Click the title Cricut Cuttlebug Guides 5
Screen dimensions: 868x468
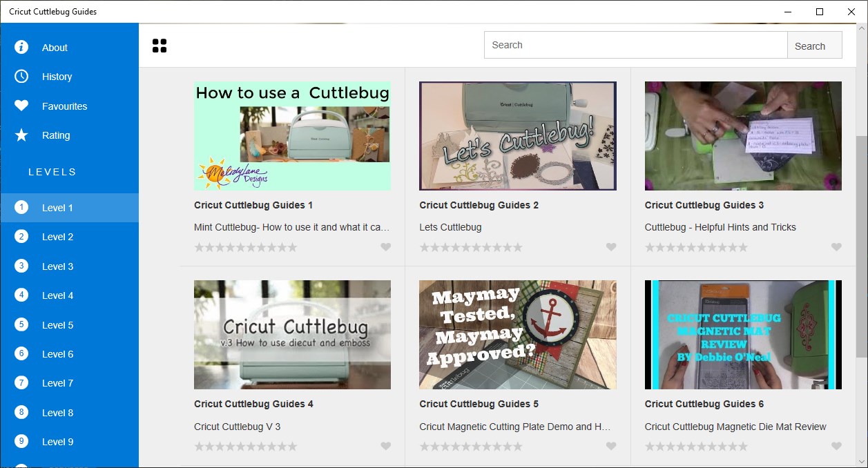pos(479,404)
